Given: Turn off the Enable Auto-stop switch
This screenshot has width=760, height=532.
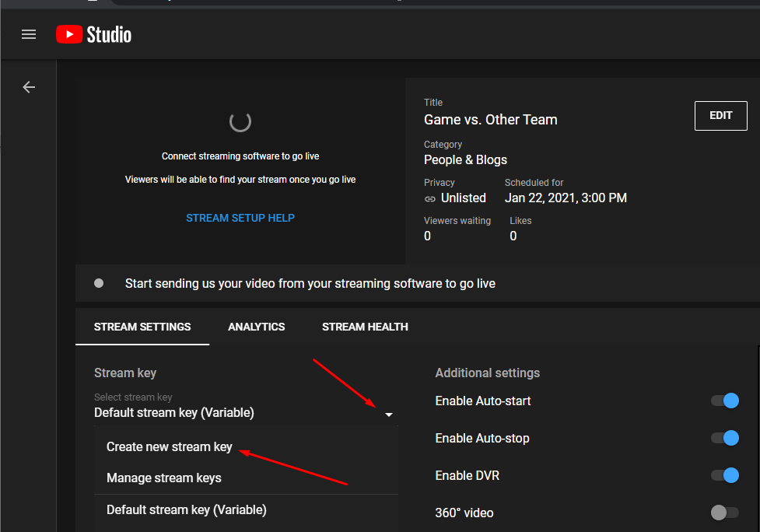Looking at the screenshot, I should 724,438.
